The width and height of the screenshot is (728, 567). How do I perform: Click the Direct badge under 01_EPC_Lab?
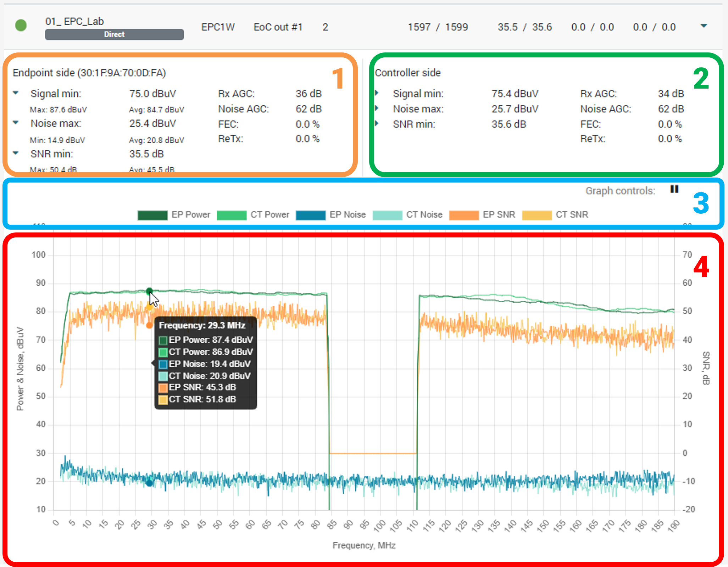click(114, 34)
